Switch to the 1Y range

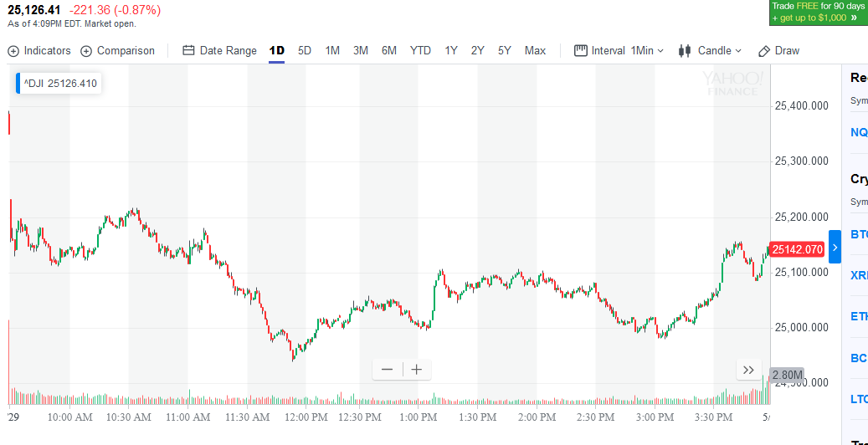(451, 51)
